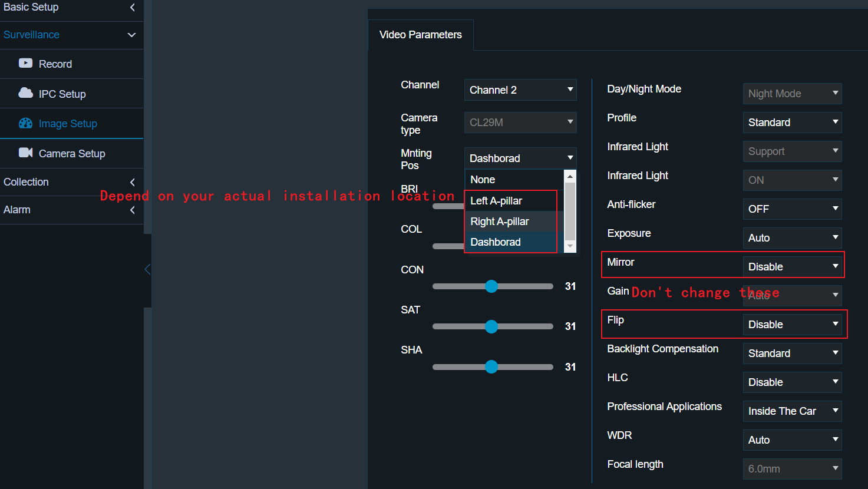Viewport: 868px width, 489px height.
Task: Collapse the Surveillance menu section
Action: [x=131, y=35]
